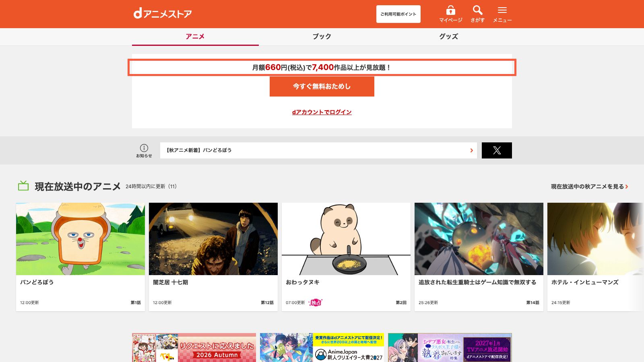Open the AnimeJapan 新人クリエイター大賞 banner

tap(322, 348)
